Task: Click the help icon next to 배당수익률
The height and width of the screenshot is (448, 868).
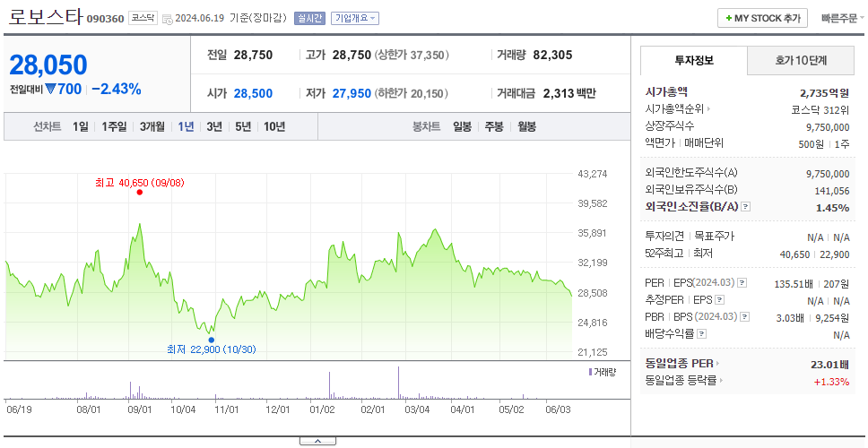Action: click(701, 334)
